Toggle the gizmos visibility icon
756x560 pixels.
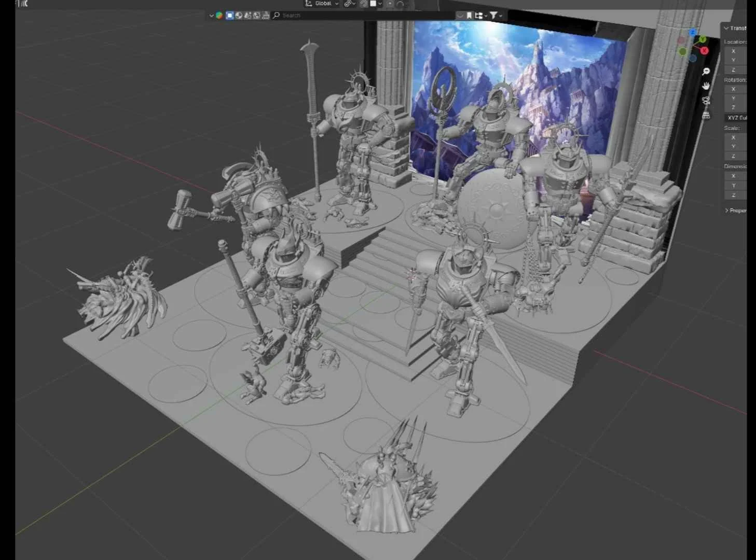[x=390, y=4]
